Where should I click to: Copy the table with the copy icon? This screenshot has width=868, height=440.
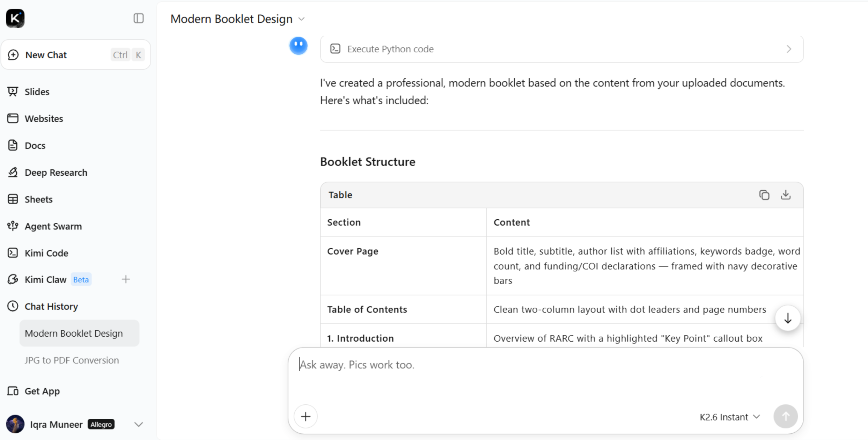point(764,195)
